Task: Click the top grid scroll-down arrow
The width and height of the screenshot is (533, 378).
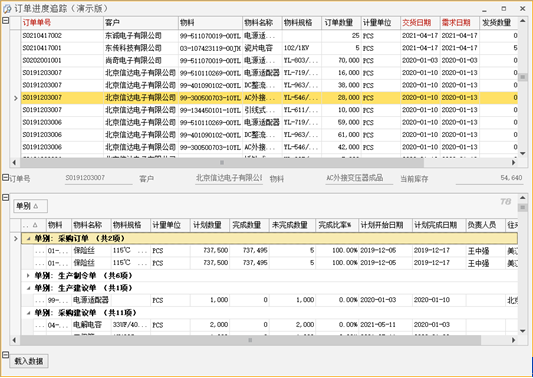Action: pos(523,154)
